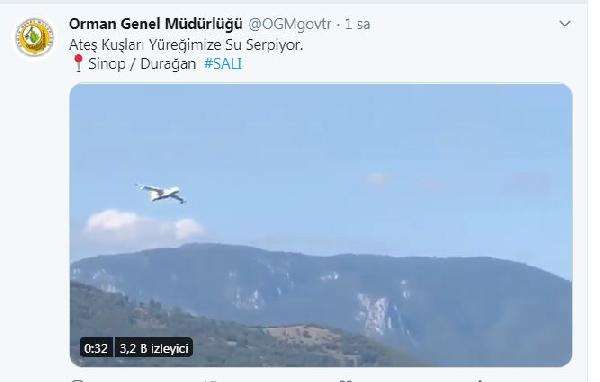Open the @OGMgovtr handle link

[x=290, y=24]
